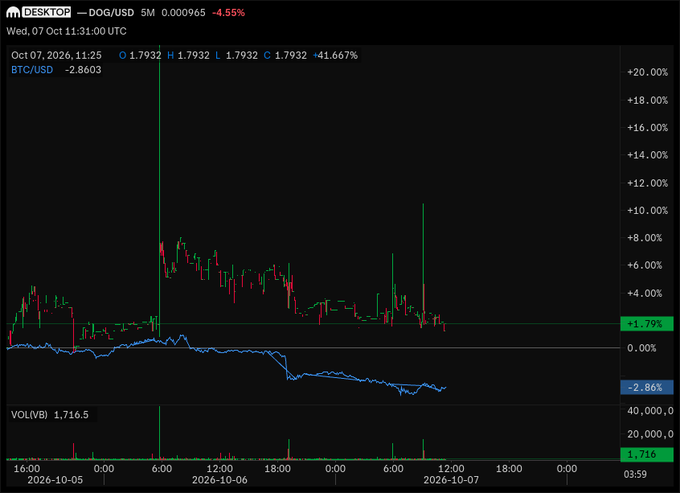Click the +4.00% axis label

click(x=644, y=294)
